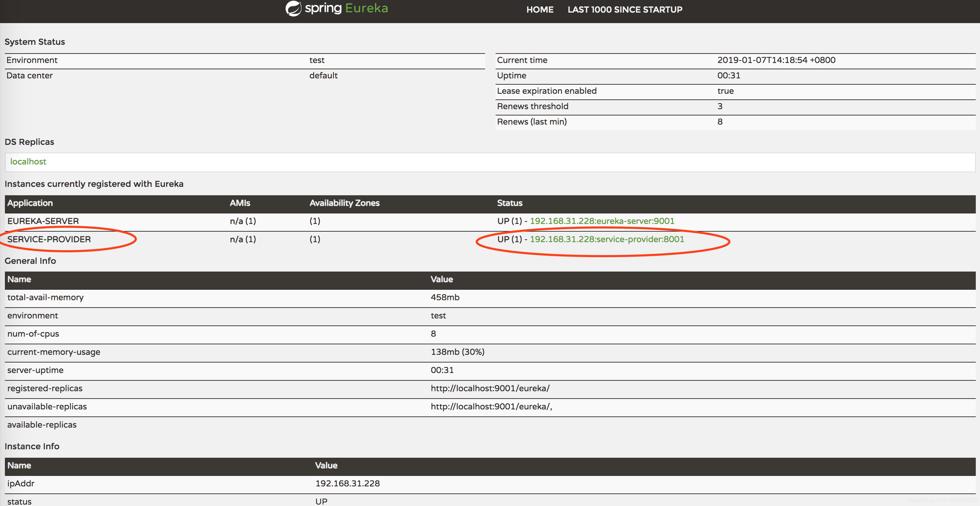Click the num-of-cpus row name
Viewport: 980px width, 506px height.
click(x=33, y=334)
